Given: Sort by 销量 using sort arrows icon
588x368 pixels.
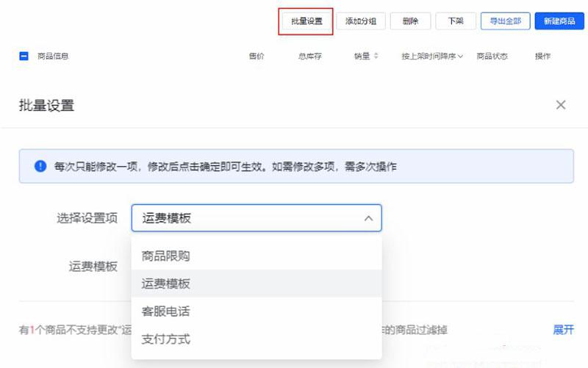Looking at the screenshot, I should [376, 57].
